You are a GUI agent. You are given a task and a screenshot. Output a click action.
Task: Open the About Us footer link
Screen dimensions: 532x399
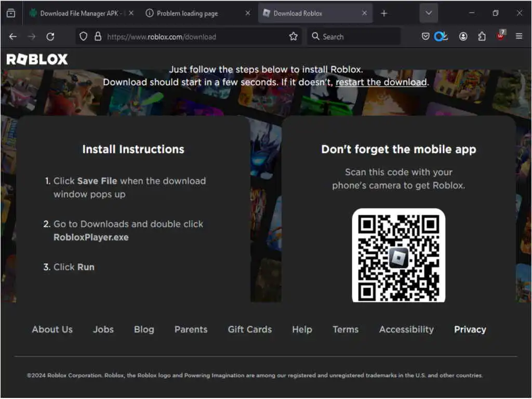click(x=52, y=329)
